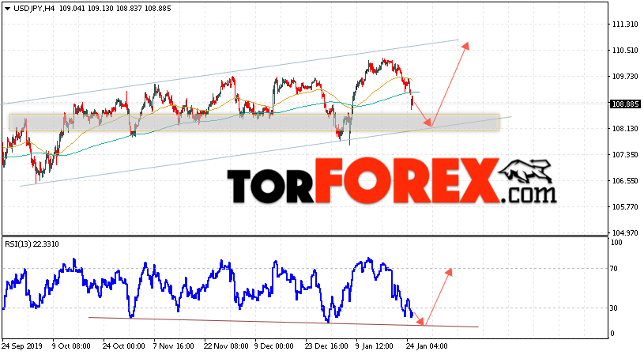Select the 111.310 price axis label
The width and height of the screenshot is (644, 355).
click(625, 25)
